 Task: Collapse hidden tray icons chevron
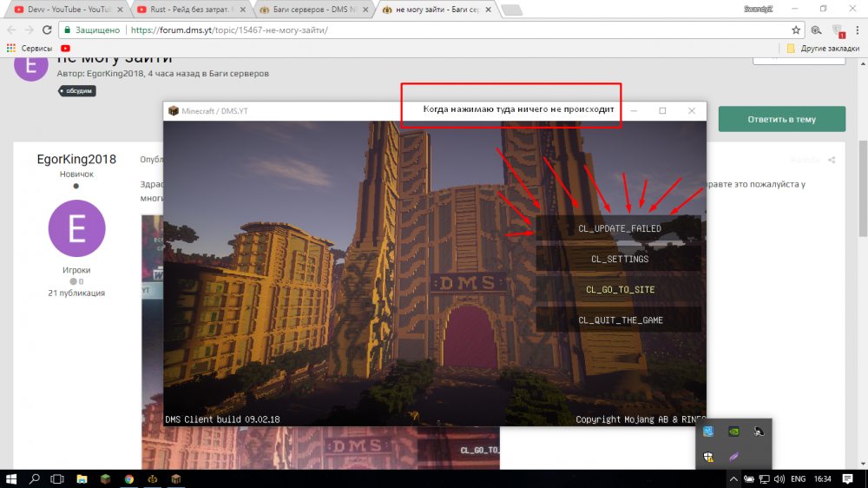(x=733, y=478)
